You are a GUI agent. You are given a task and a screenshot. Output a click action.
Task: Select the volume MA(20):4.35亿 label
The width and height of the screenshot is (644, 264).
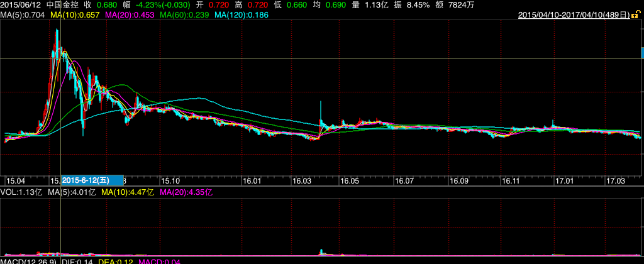coord(186,192)
